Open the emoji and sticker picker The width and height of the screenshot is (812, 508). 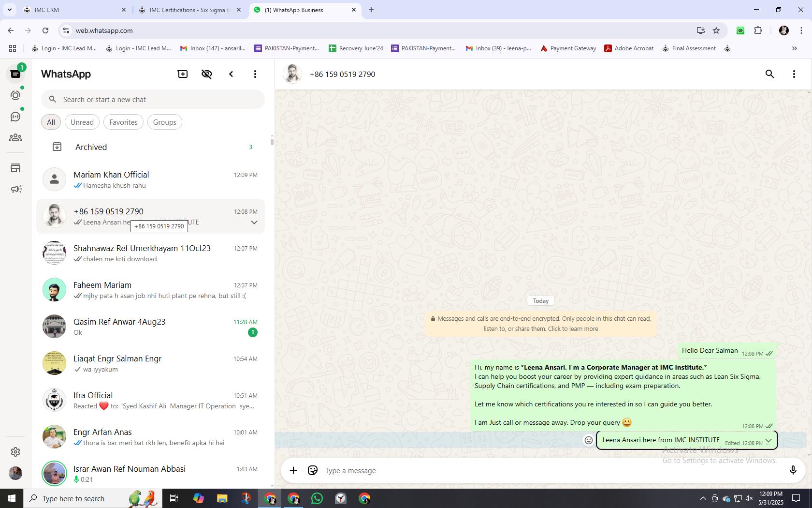[313, 470]
